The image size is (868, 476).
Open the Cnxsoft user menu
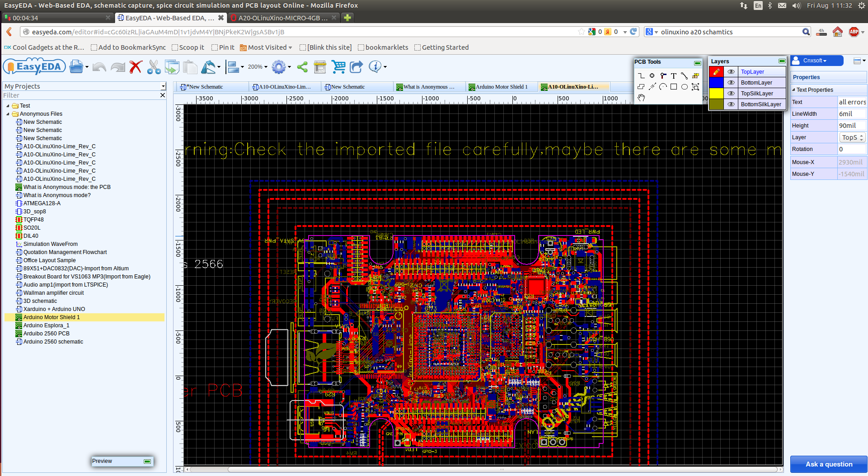817,61
